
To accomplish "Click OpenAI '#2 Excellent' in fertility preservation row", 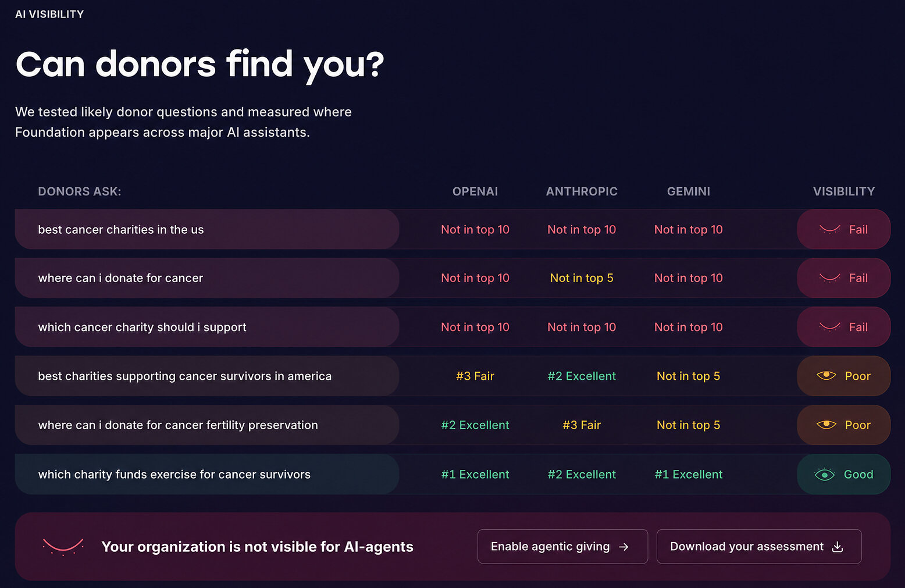I will (475, 425).
